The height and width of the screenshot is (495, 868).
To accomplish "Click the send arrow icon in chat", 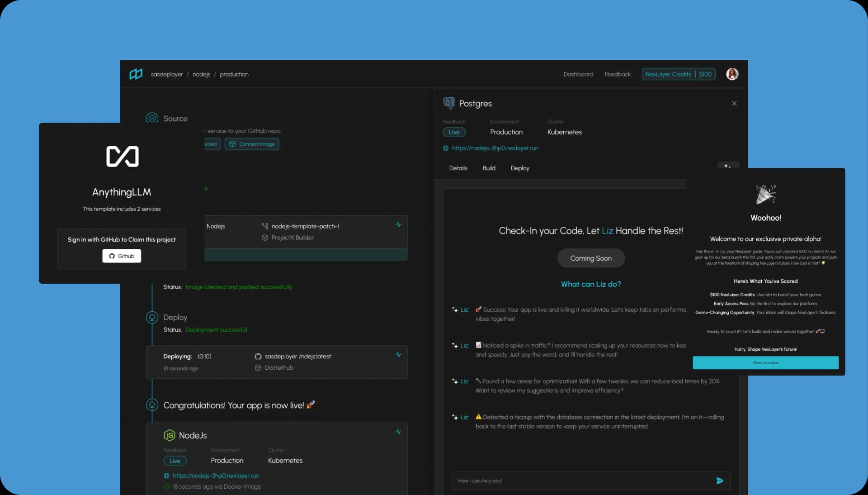I will [720, 481].
